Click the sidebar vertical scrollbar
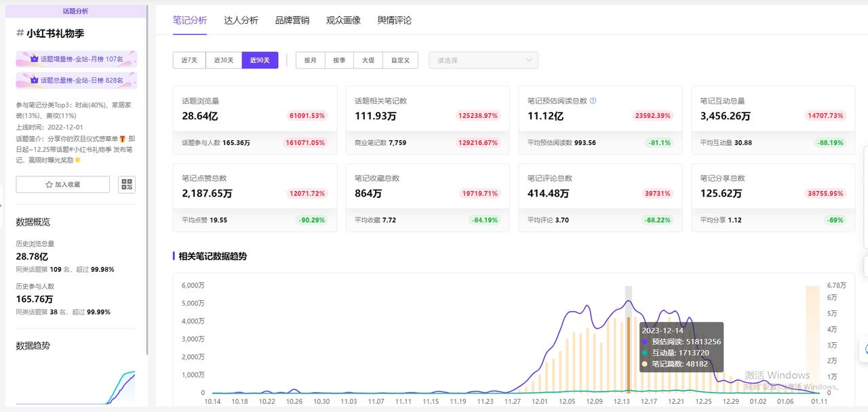The width and height of the screenshot is (868, 412). pyautogui.click(x=147, y=180)
